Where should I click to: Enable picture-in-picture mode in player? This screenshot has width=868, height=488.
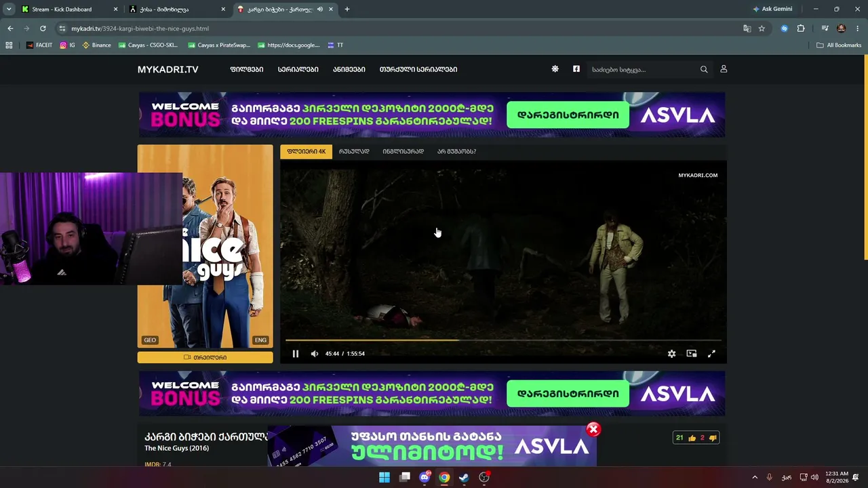692,354
